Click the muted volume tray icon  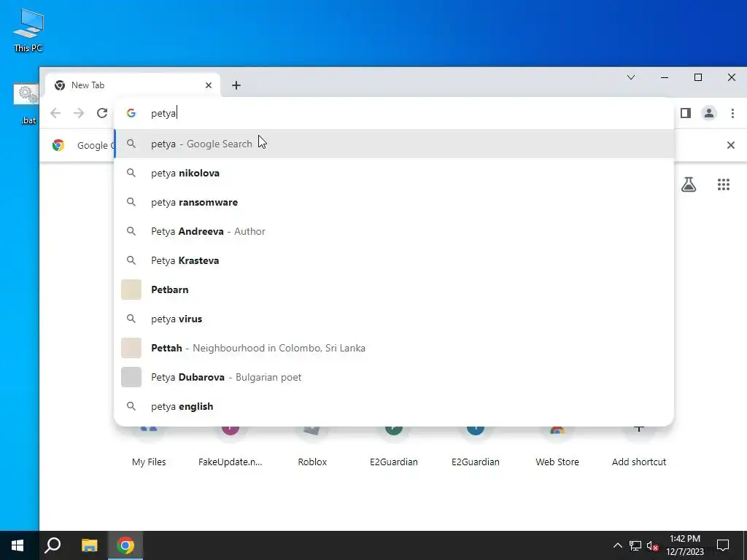pos(652,545)
